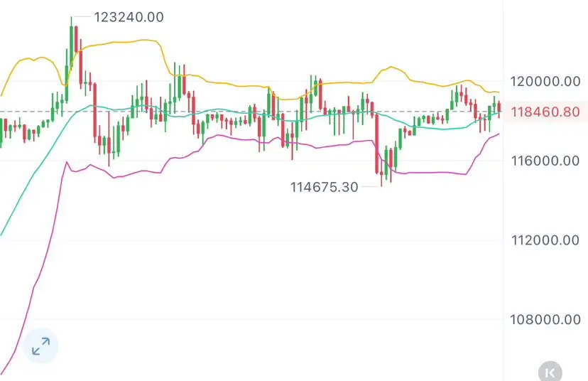Click the 108000.00 axis label
The height and width of the screenshot is (381, 588).
[545, 319]
